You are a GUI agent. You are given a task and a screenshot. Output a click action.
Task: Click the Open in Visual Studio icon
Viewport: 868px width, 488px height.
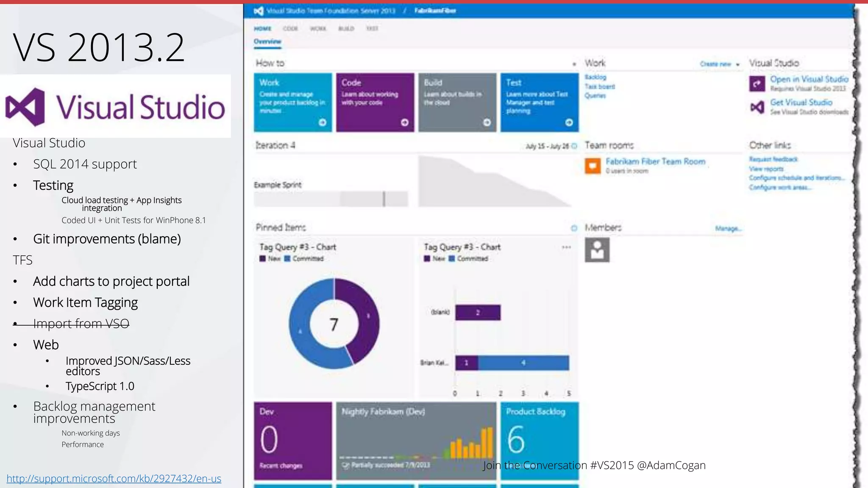click(x=757, y=83)
